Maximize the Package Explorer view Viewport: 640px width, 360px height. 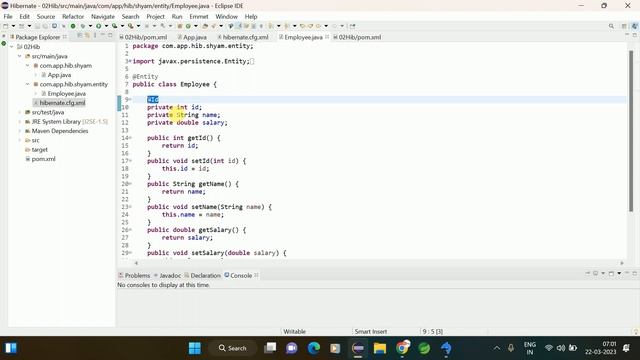tap(110, 36)
